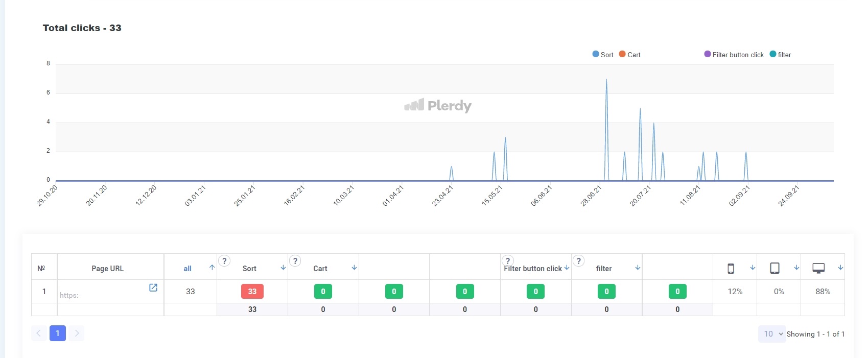Screen dimensions: 868x358
Task: Click the 'all' column header link
Action: (187, 269)
